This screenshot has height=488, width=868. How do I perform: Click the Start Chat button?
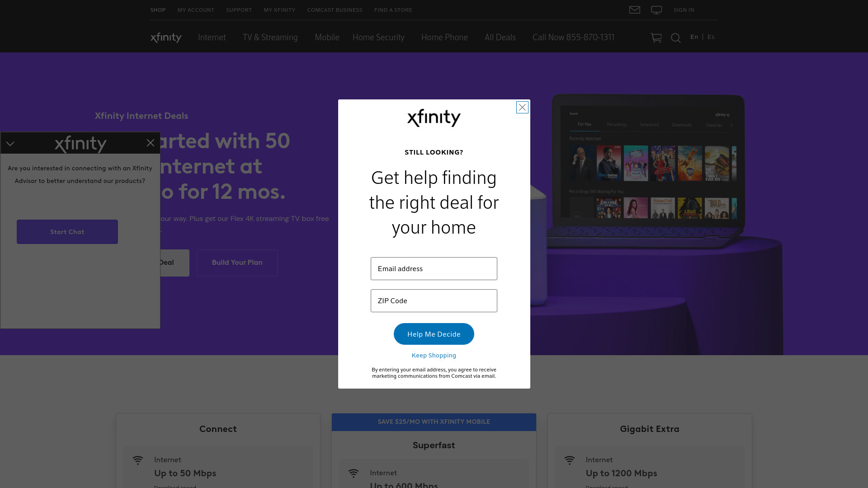[67, 232]
